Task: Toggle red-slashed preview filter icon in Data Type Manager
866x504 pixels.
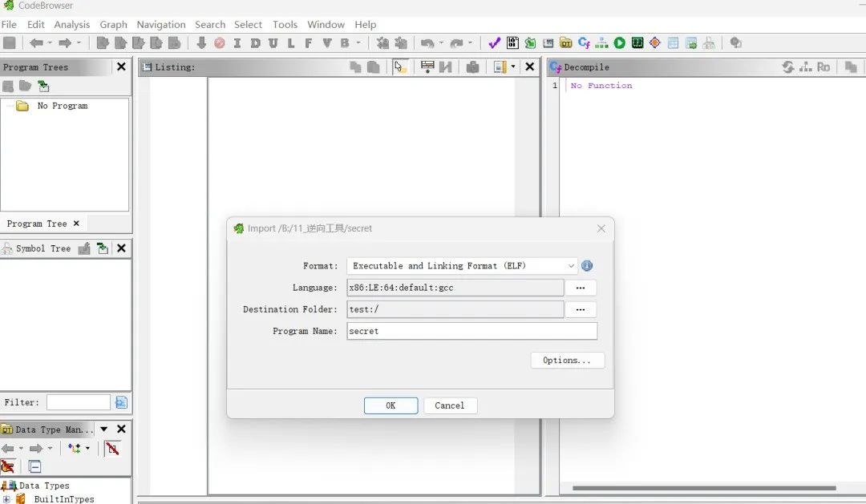Action: point(113,448)
